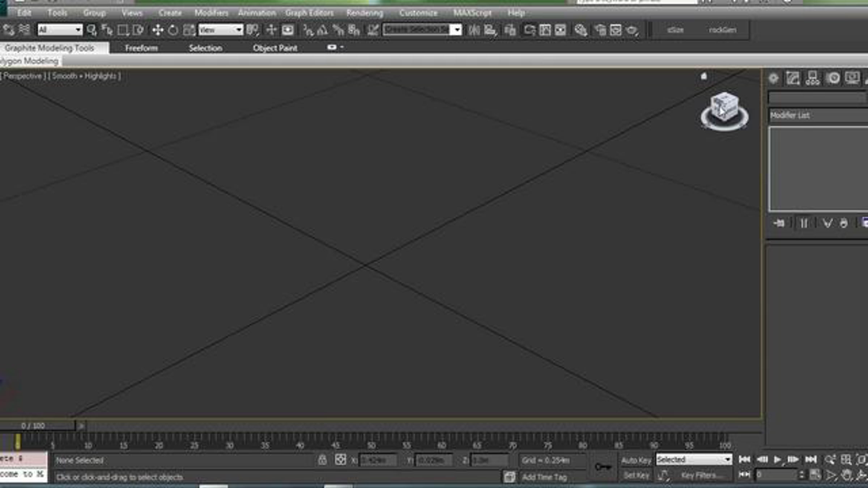Click the Align tool icon
The height and width of the screenshot is (488, 868).
(490, 30)
